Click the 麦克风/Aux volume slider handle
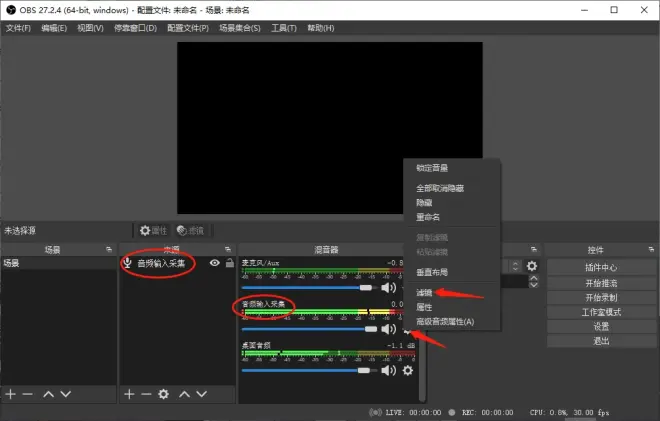The height and width of the screenshot is (421, 660). pos(366,288)
